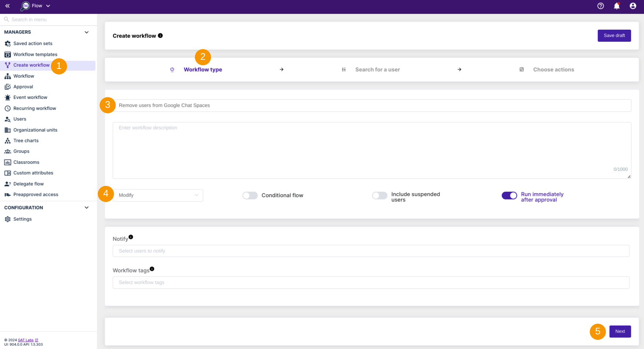The width and height of the screenshot is (644, 349).
Task: Enable Conditional flow toggle
Action: pos(250,196)
